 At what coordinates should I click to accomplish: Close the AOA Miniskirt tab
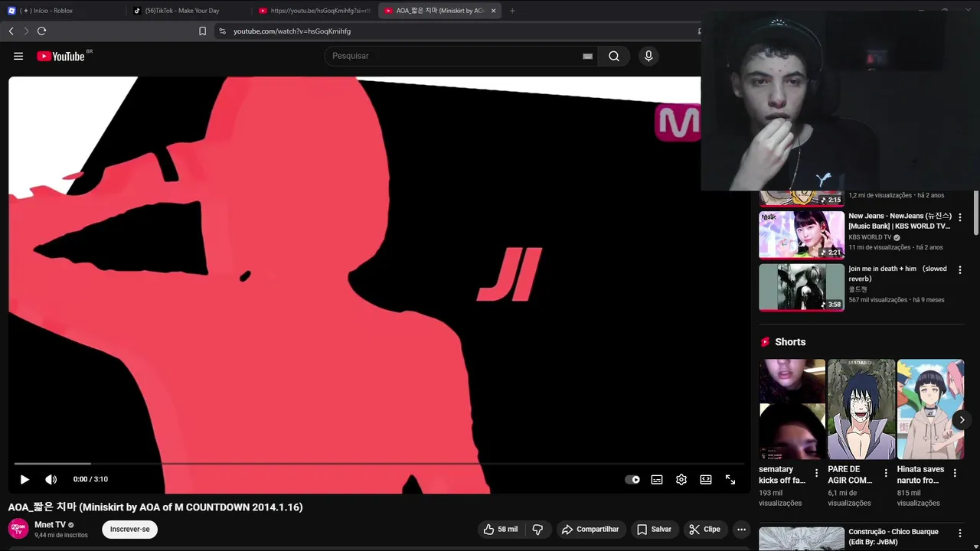point(493,11)
